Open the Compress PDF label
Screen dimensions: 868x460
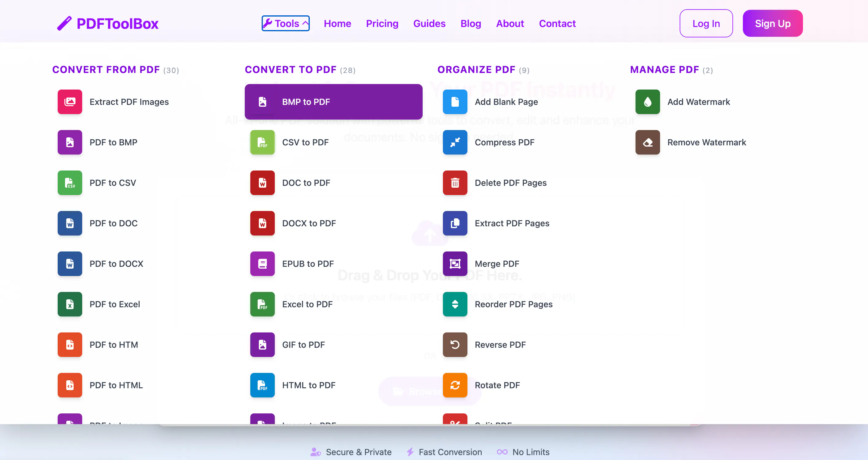505,142
